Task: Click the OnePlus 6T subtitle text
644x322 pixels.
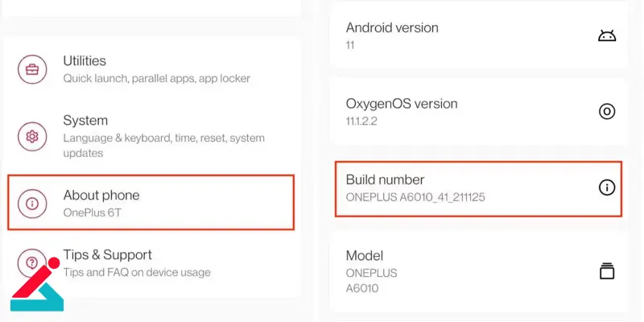Action: click(x=93, y=213)
